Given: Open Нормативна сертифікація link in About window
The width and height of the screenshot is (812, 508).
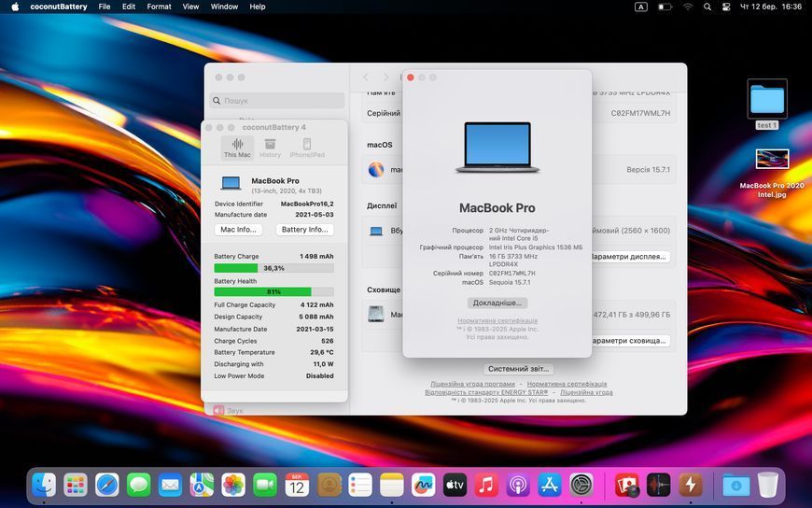Looking at the screenshot, I should (497, 321).
